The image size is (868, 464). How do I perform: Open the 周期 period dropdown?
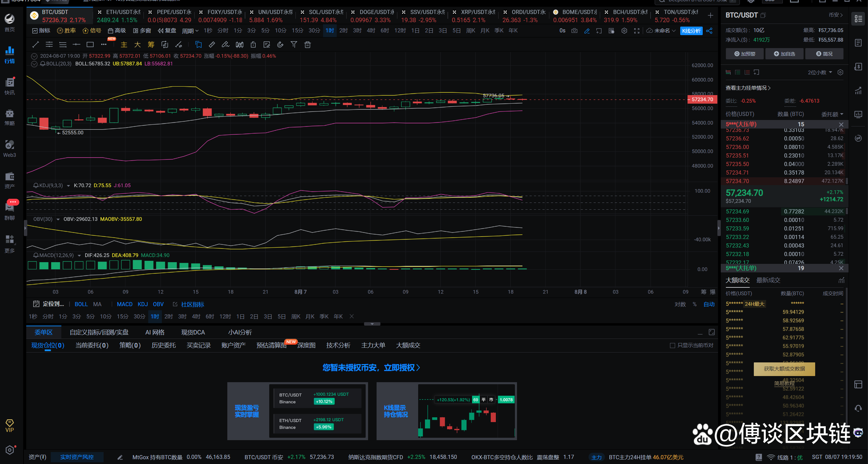coord(190,31)
